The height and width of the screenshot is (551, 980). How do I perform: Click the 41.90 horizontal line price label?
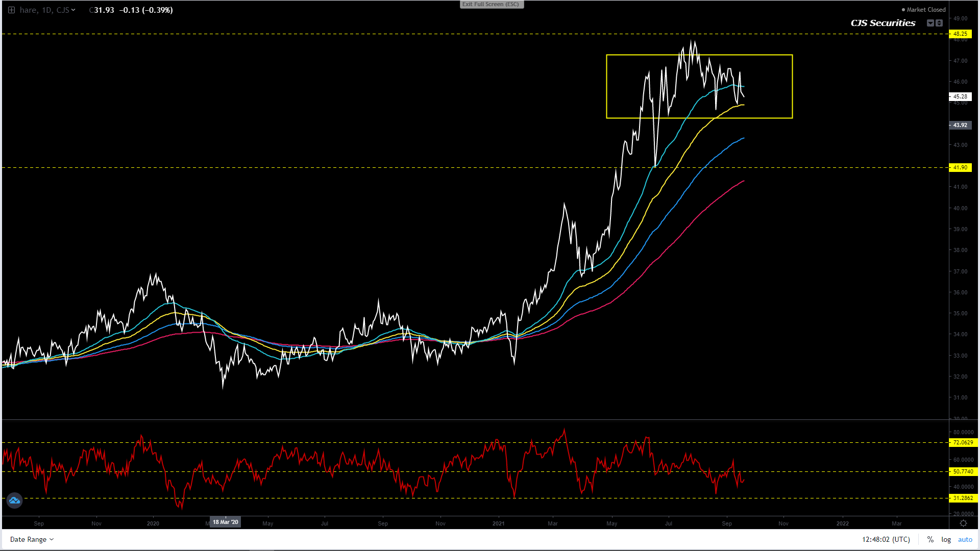point(960,167)
